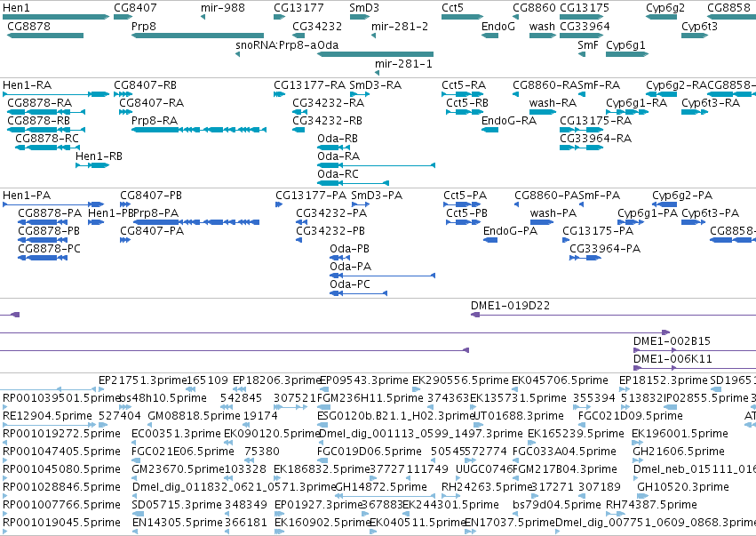Select the CG33964-RA transcript label

pos(596,139)
